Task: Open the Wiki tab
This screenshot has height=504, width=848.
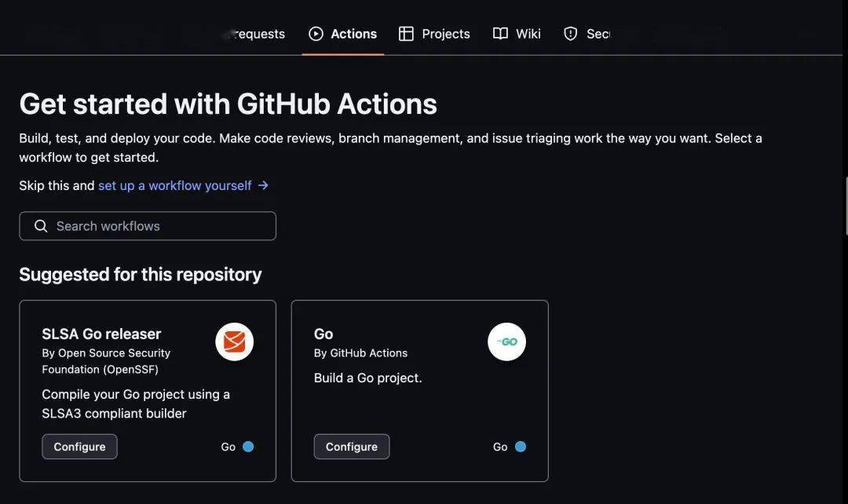Action: tap(517, 34)
